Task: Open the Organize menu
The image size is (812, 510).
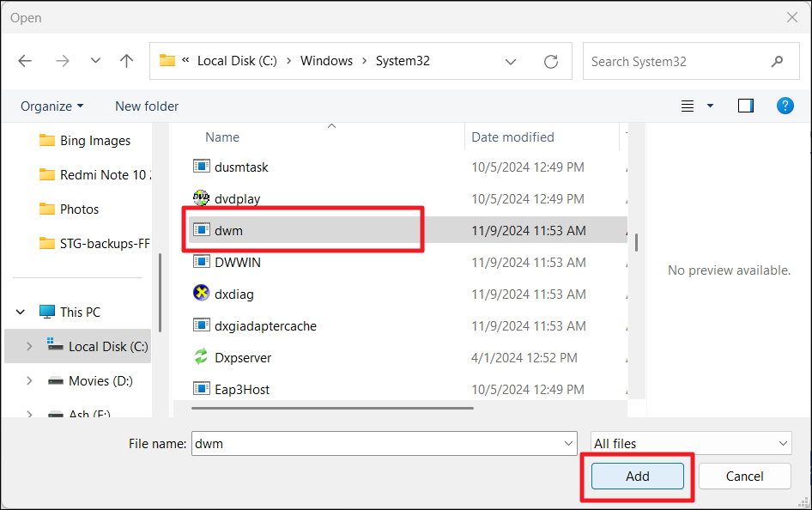Action: (52, 106)
